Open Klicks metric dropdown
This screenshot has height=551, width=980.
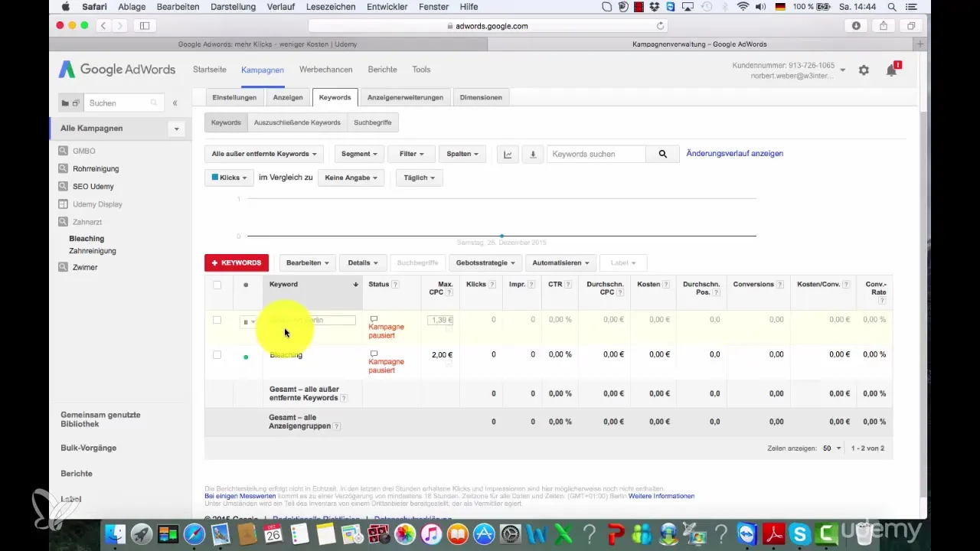pos(230,178)
